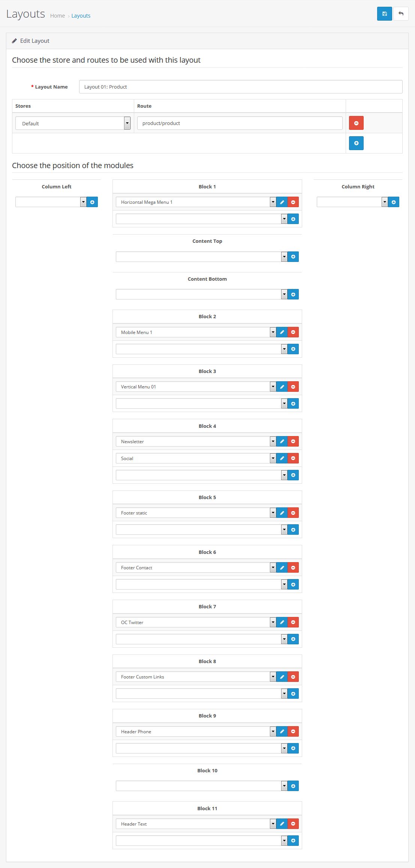Open the Social module dropdown

(x=196, y=458)
